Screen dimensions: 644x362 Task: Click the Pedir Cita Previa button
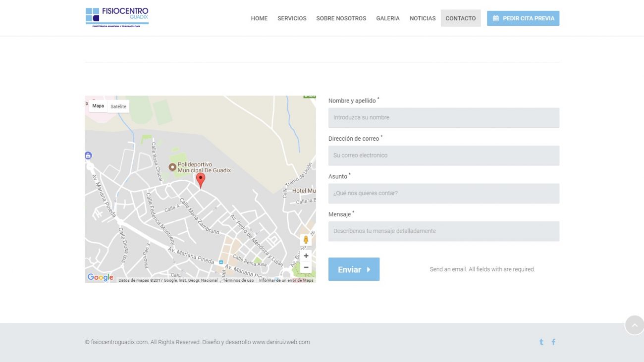pos(523,18)
